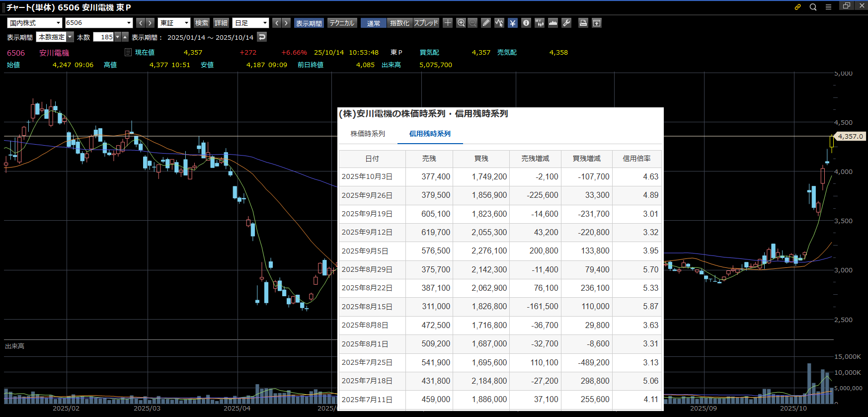Screen dimensions: 868x417
Task: Zoom in with the magnifier plus icon
Action: coord(461,23)
